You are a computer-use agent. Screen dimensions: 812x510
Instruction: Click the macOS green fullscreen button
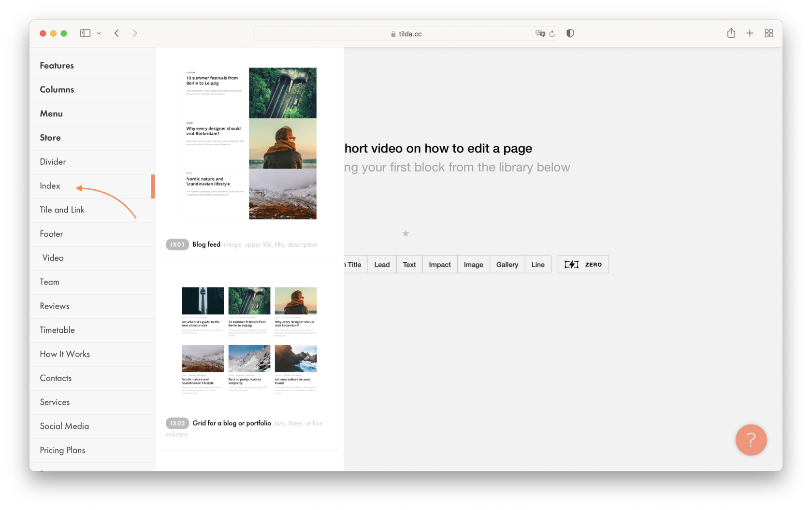pos(64,33)
